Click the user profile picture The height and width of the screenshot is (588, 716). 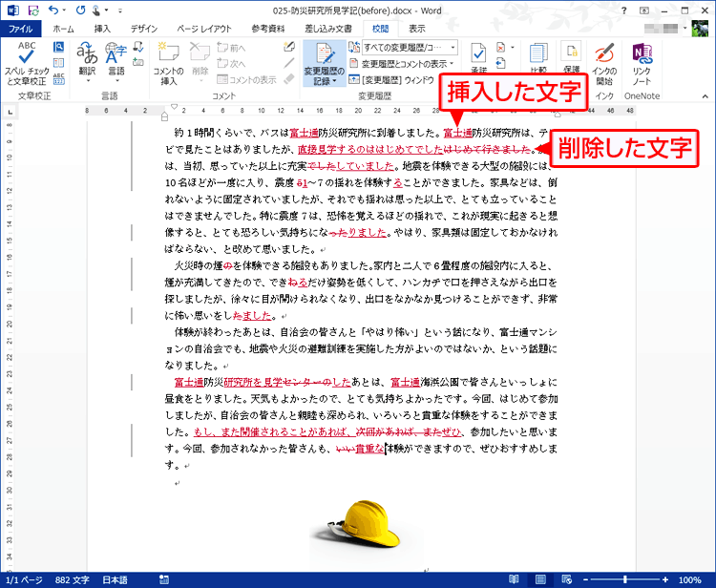700,29
